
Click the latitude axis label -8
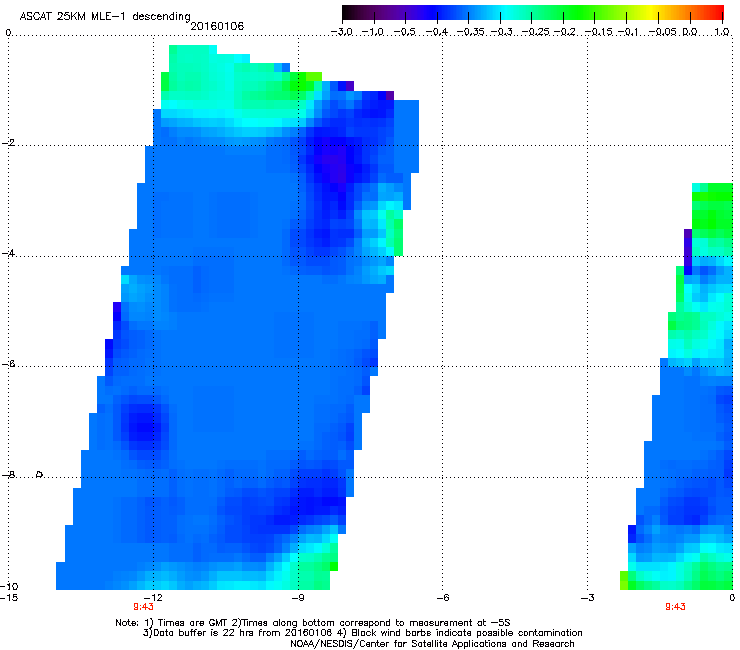coord(8,475)
